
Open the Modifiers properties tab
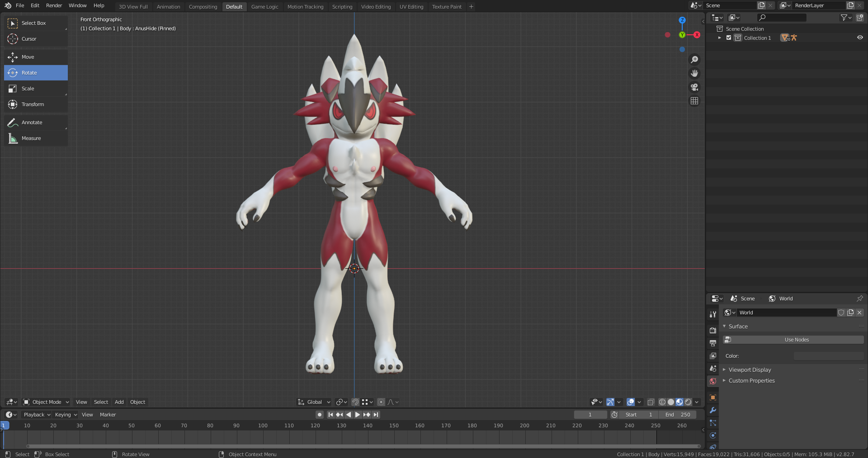pos(713,410)
